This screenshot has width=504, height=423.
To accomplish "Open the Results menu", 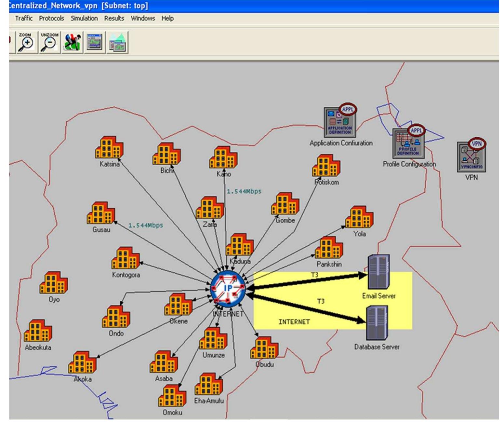I will [114, 18].
